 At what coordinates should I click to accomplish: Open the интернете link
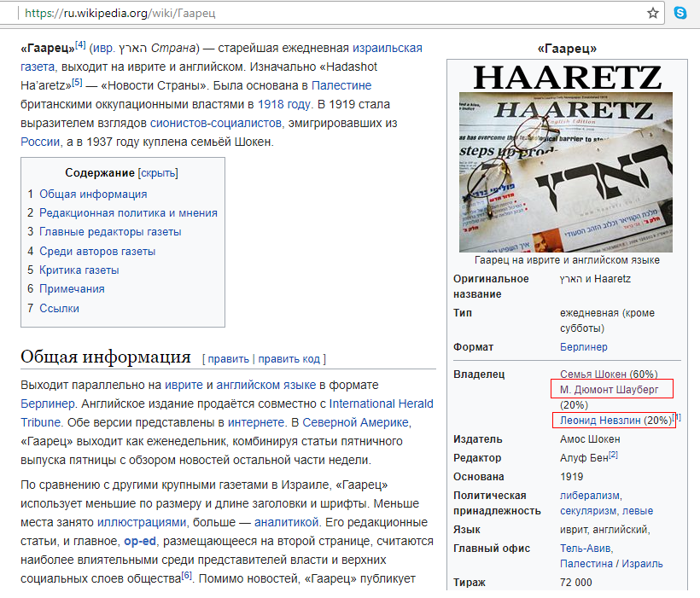(x=256, y=422)
